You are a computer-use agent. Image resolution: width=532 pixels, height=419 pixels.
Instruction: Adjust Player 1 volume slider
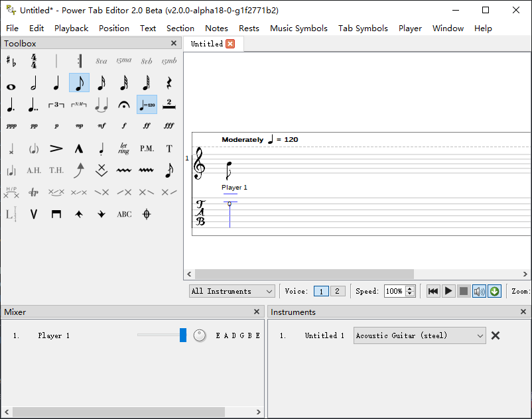click(183, 335)
